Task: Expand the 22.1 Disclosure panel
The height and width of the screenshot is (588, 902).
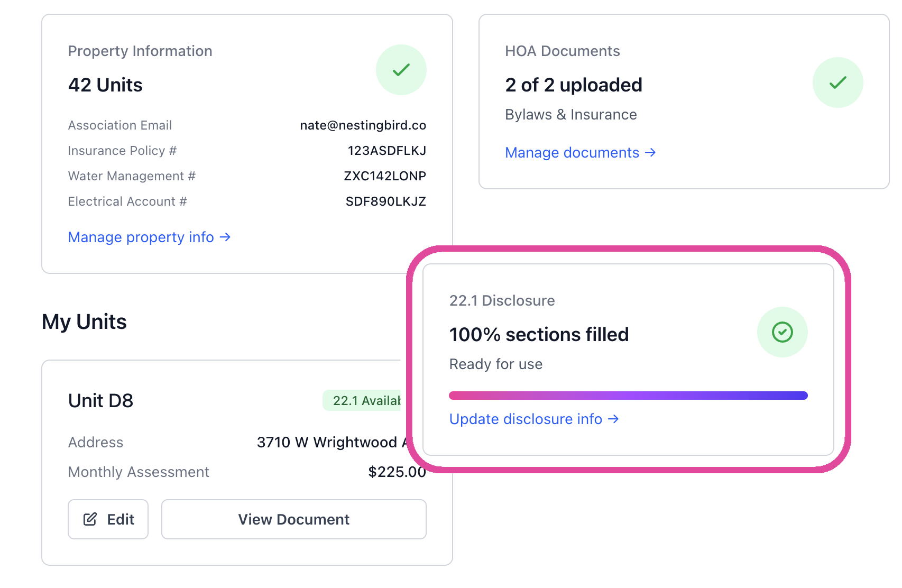Action: point(502,301)
